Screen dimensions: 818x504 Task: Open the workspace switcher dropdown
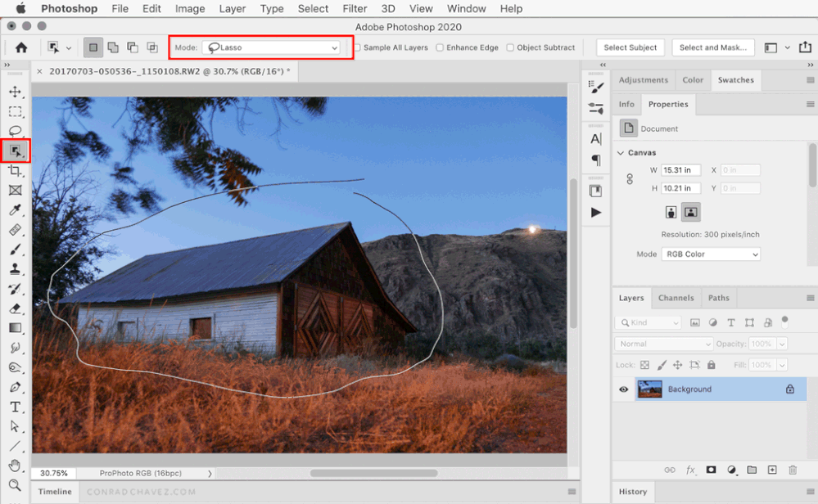click(787, 47)
